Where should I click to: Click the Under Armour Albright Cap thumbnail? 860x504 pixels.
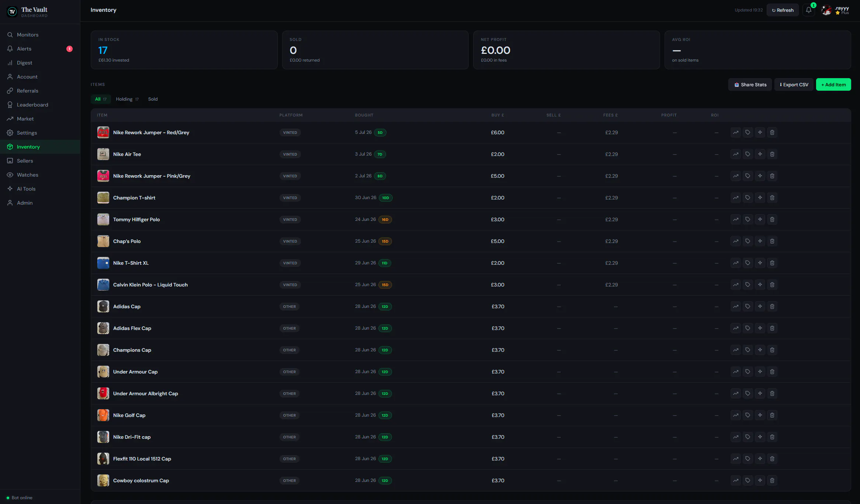pyautogui.click(x=103, y=393)
